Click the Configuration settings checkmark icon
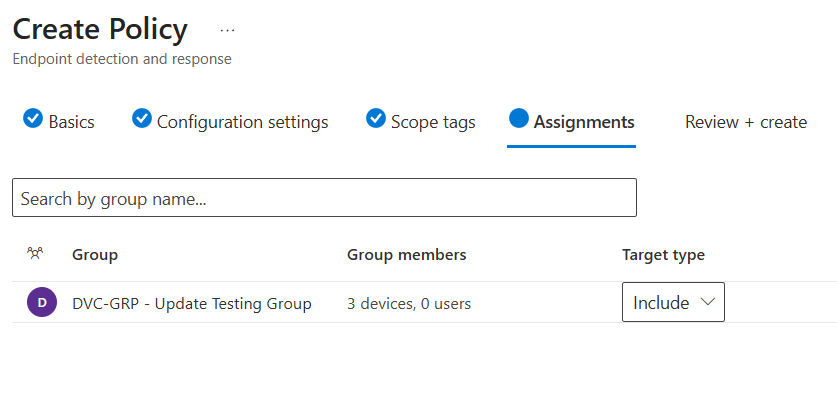 coord(142,119)
